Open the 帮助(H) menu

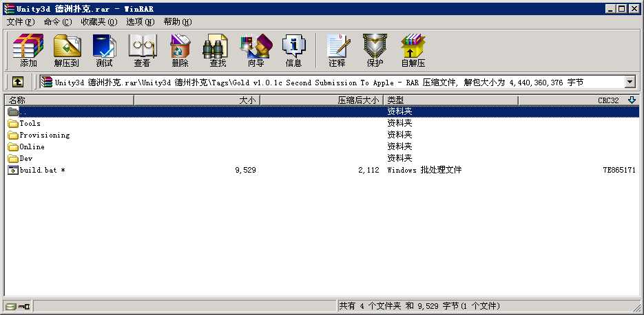click(x=178, y=22)
